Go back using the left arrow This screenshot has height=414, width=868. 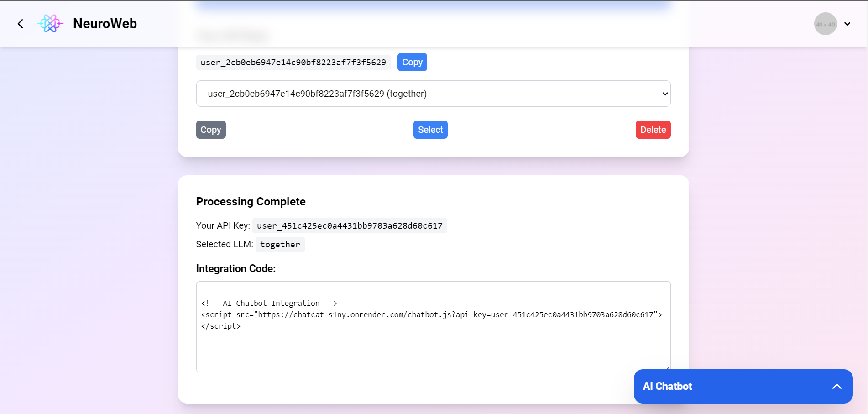(21, 24)
